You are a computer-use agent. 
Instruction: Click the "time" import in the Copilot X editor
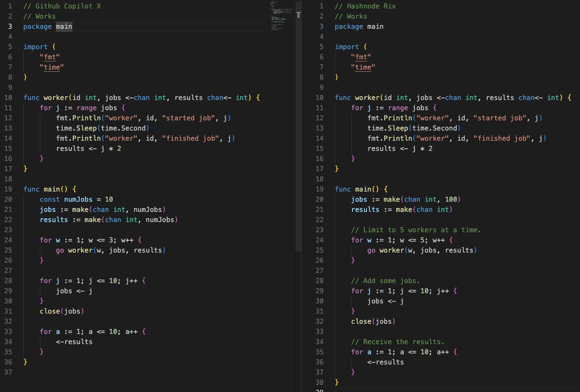tap(52, 67)
